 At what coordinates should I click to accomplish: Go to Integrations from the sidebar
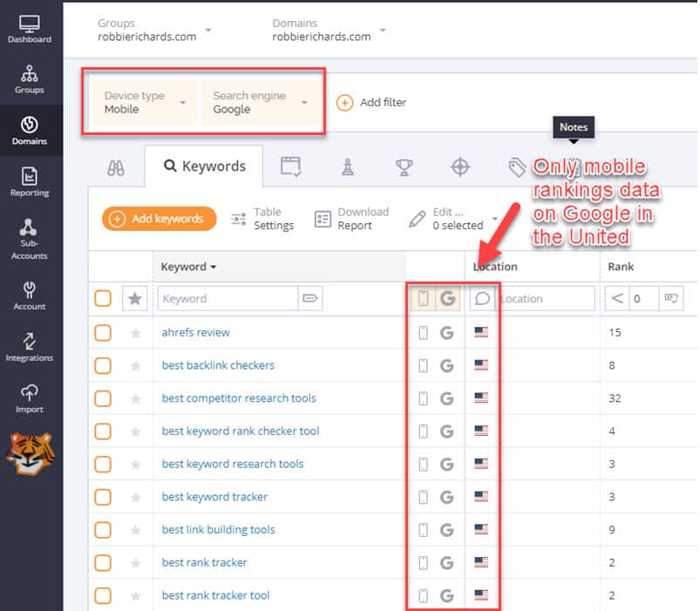point(29,347)
